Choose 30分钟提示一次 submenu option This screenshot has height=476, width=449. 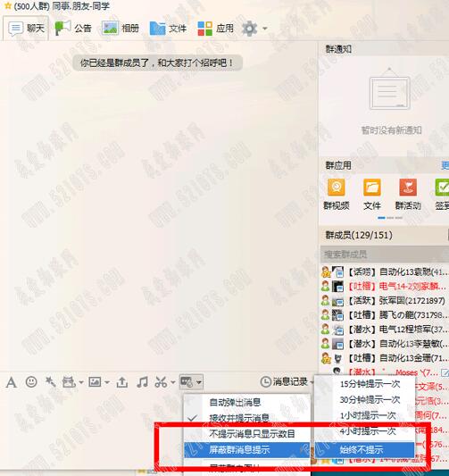pyautogui.click(x=364, y=400)
